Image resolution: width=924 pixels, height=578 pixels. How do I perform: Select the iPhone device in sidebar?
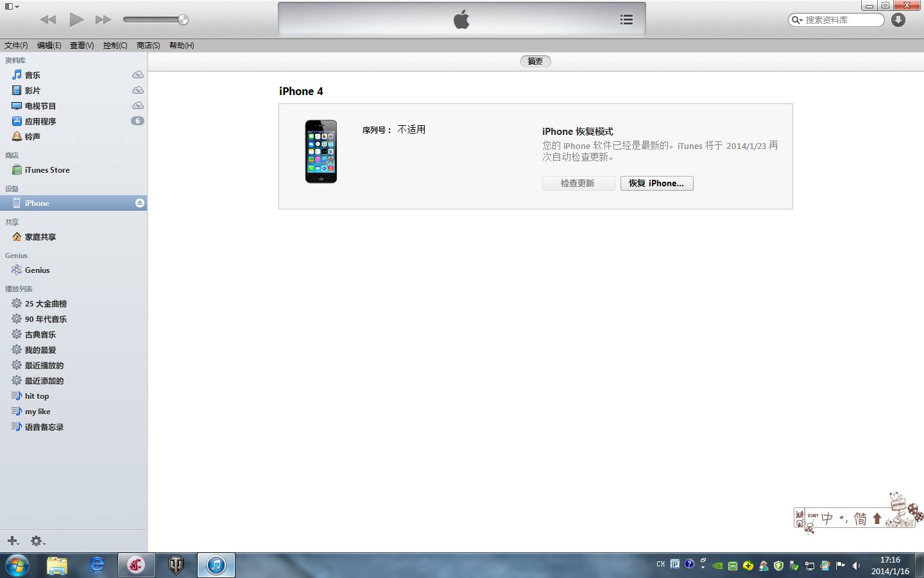pos(73,203)
